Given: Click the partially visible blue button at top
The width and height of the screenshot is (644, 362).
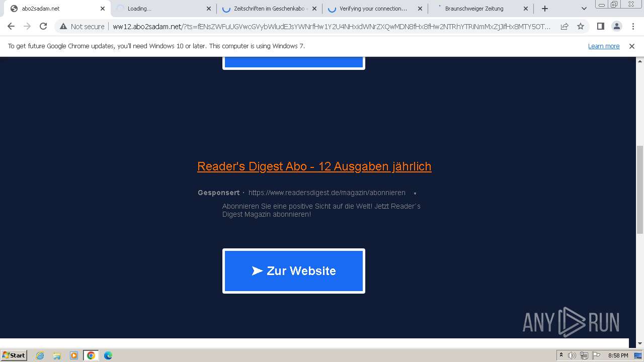Looking at the screenshot, I should [294, 63].
